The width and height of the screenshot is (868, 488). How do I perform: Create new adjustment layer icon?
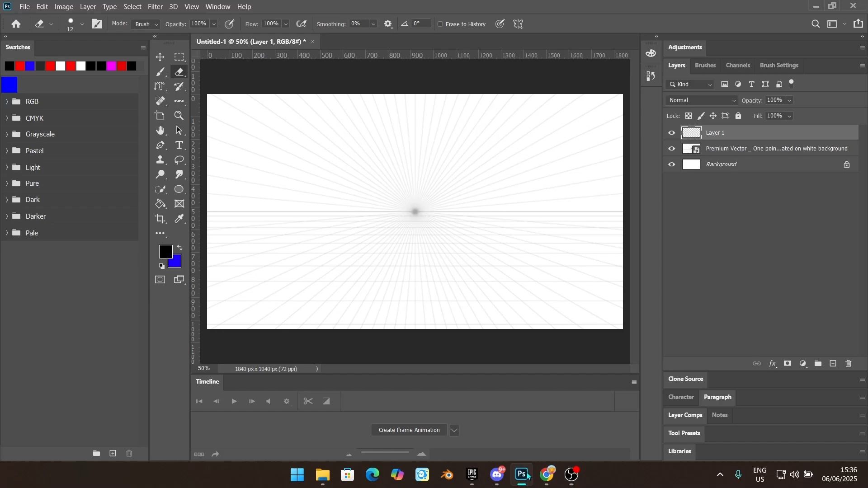[x=803, y=364]
